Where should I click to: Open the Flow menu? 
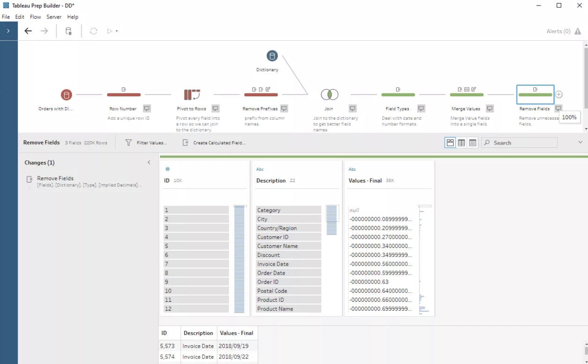[x=36, y=17]
